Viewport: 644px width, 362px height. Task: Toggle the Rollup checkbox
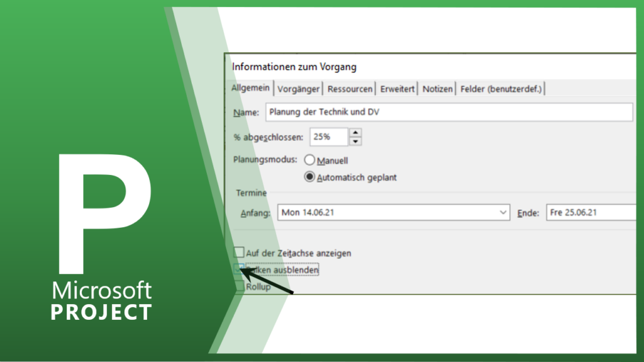coord(238,286)
